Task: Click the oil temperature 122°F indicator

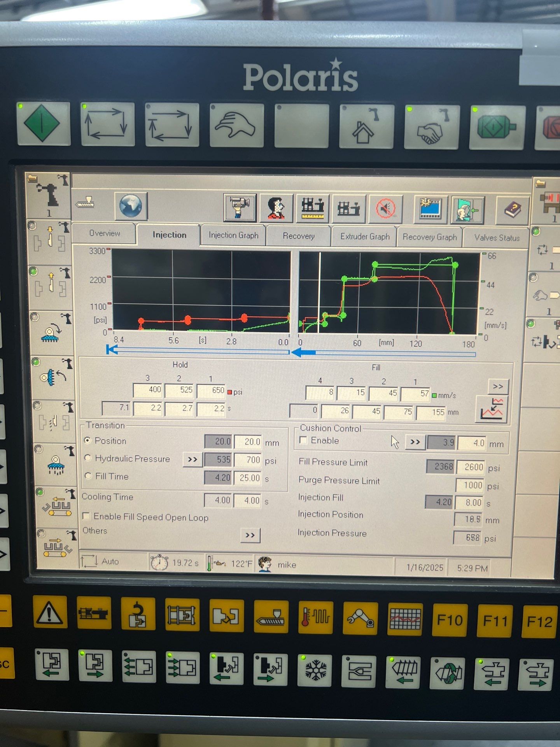Action: click(230, 563)
